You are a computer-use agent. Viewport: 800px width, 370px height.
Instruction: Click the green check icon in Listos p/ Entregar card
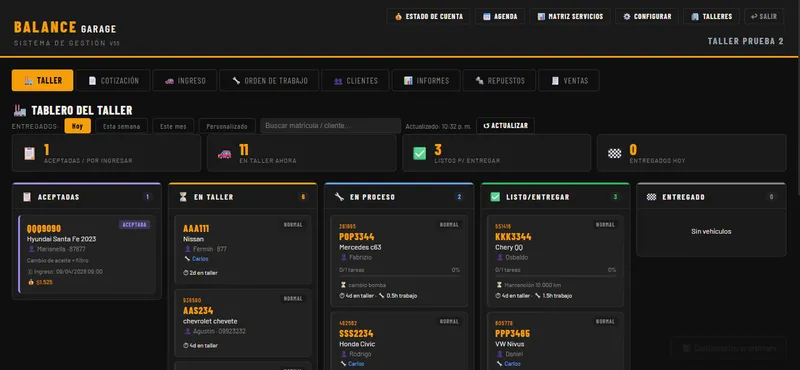click(419, 153)
